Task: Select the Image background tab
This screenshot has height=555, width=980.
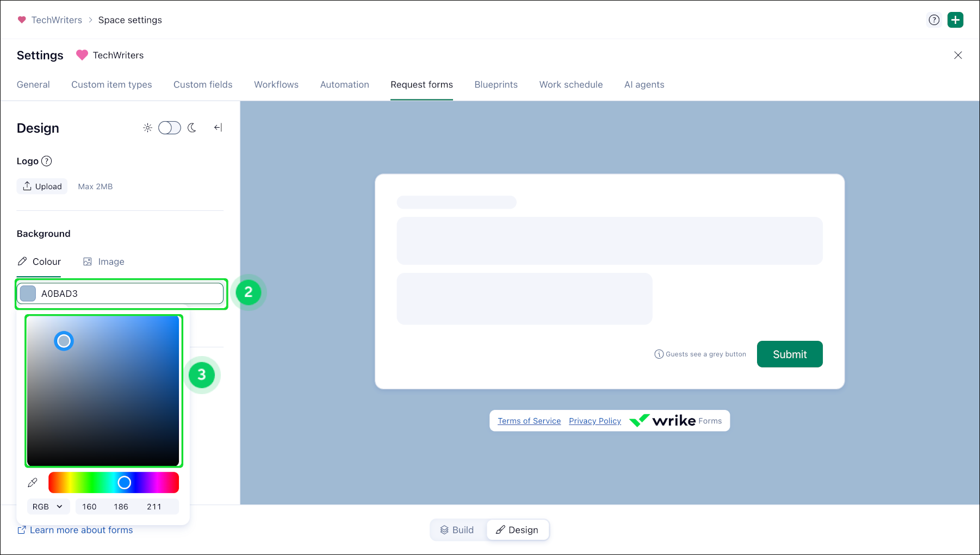Action: [103, 261]
